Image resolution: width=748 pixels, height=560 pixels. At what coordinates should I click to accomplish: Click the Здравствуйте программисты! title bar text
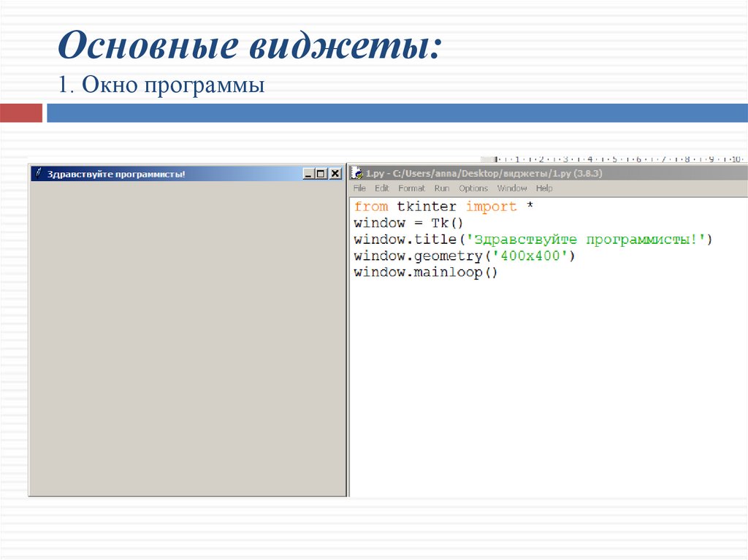click(116, 174)
